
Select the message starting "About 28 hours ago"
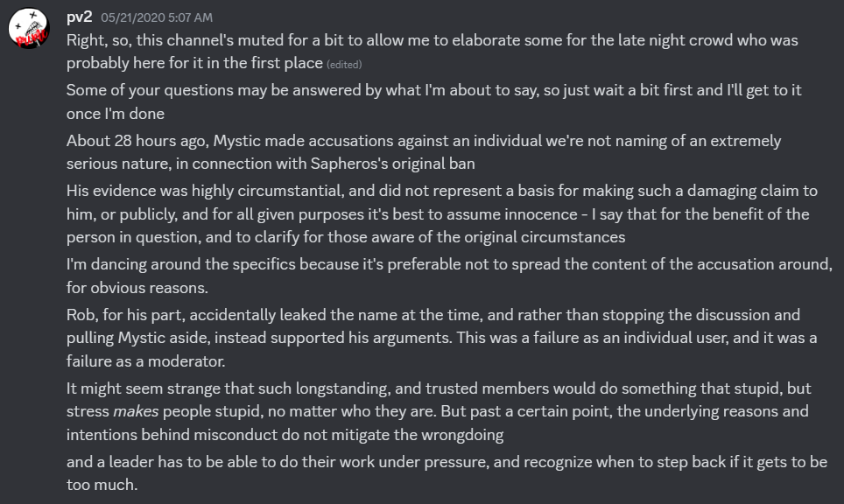pos(424,152)
